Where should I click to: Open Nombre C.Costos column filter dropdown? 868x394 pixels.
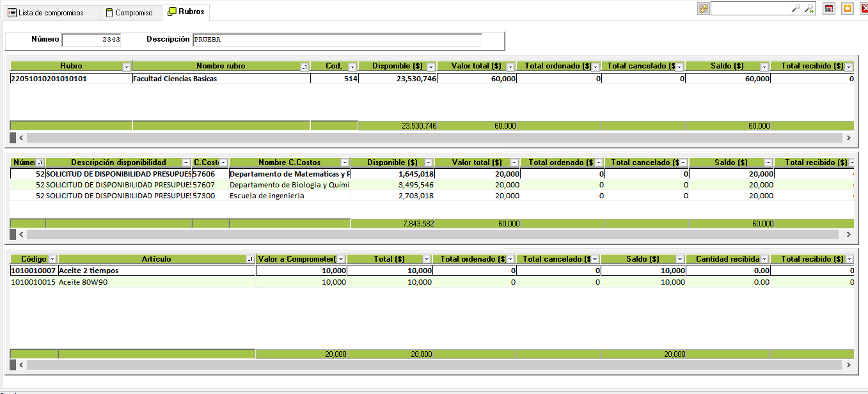coord(345,163)
